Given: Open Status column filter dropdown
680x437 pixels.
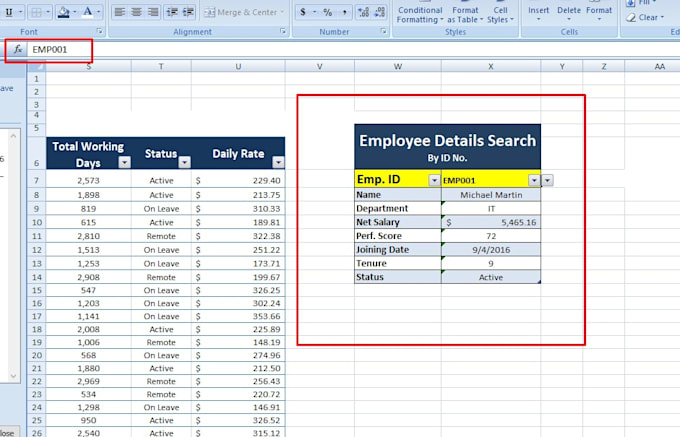Looking at the screenshot, I should tap(184, 162).
